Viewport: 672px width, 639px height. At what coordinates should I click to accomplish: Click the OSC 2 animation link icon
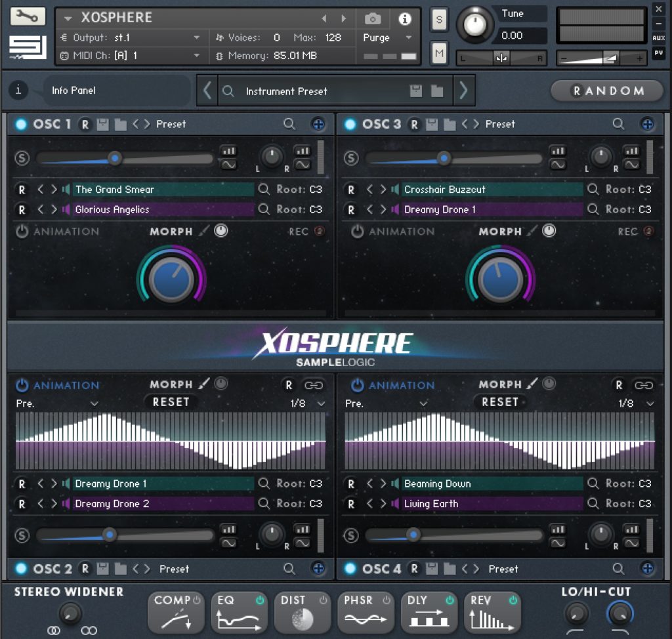tap(314, 385)
